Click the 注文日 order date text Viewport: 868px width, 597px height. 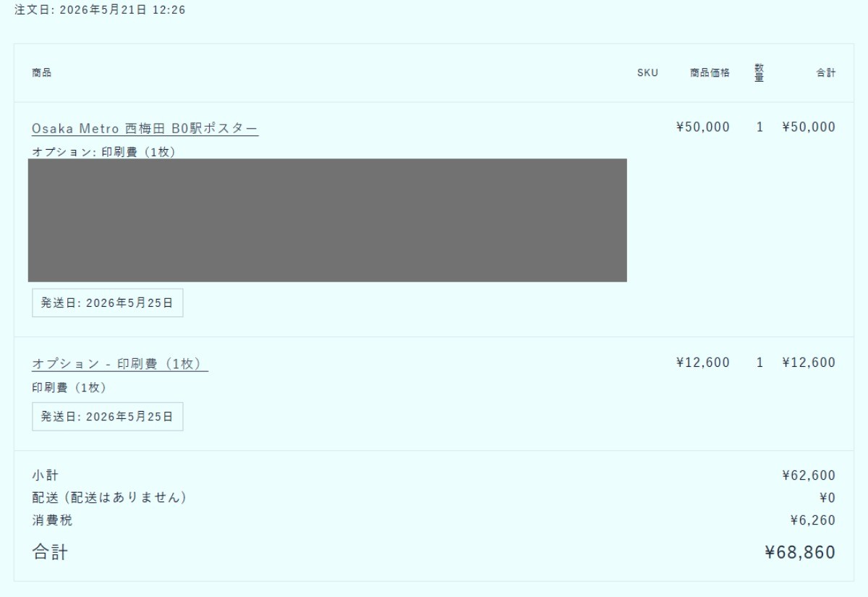(100, 11)
